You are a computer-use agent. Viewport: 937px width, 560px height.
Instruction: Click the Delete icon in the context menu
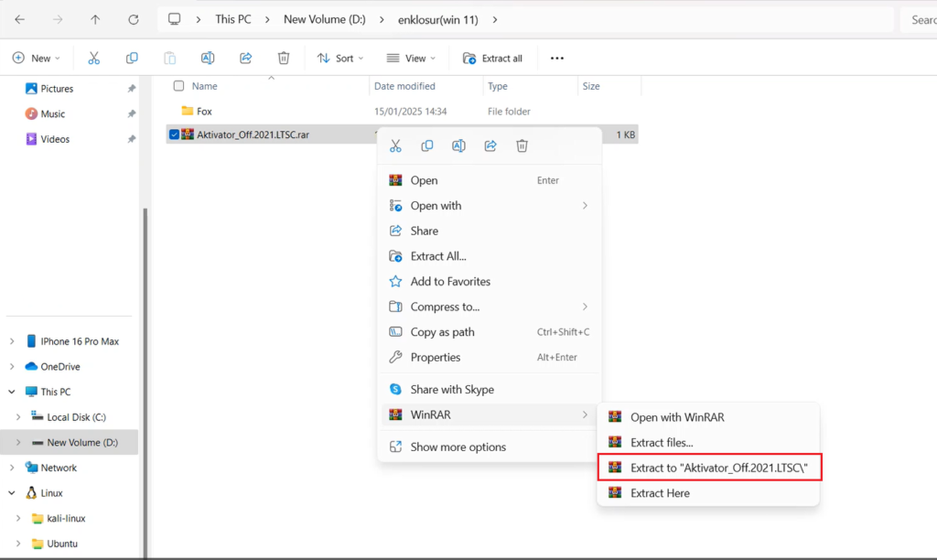pyautogui.click(x=522, y=145)
